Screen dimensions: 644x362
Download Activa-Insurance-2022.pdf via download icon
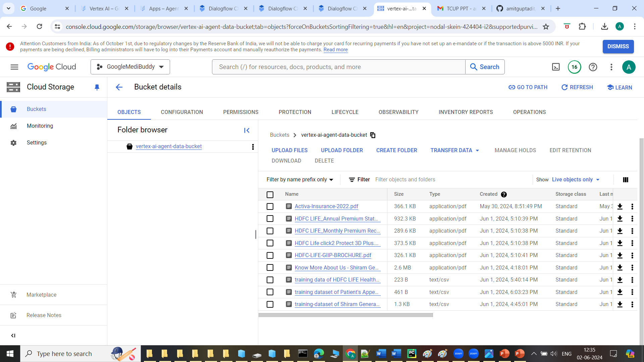pyautogui.click(x=620, y=206)
